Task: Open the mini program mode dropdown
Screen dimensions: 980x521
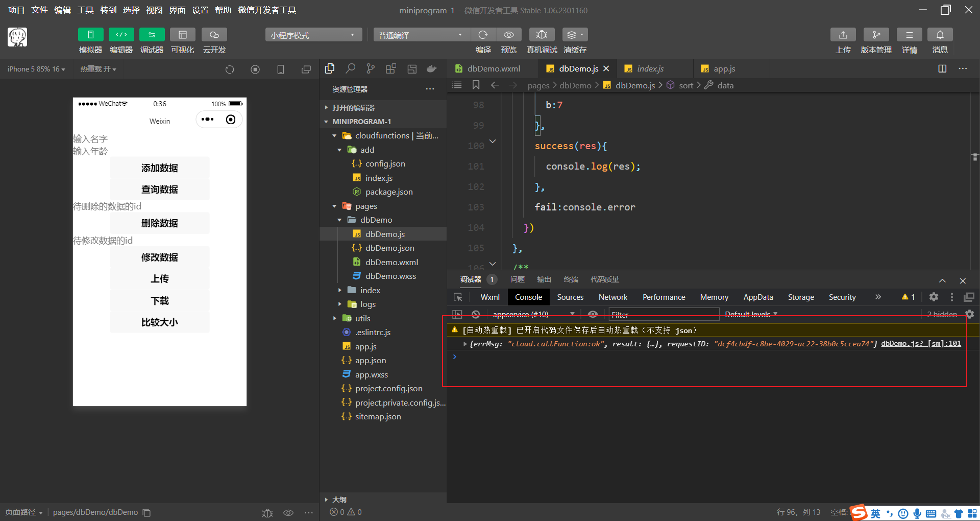Action: click(313, 35)
